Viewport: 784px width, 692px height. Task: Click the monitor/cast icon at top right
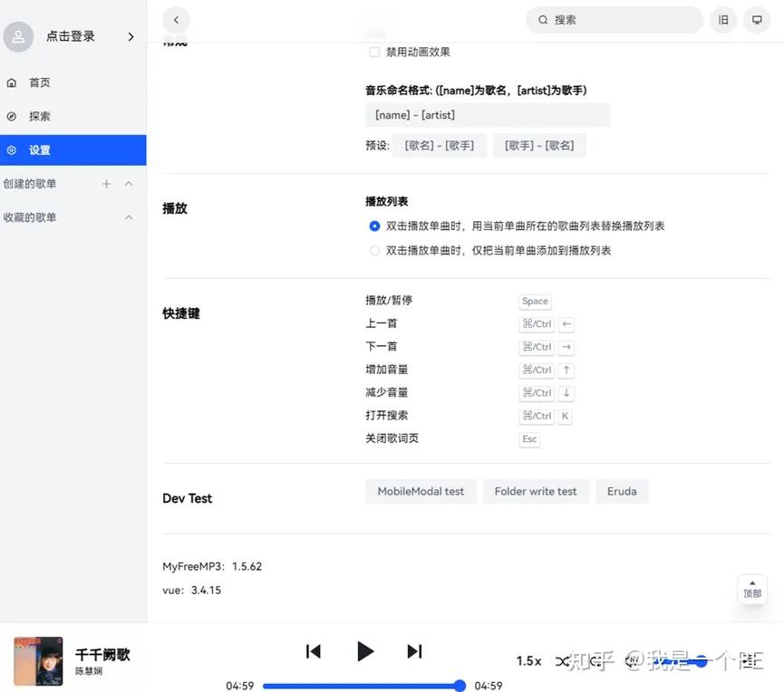[x=755, y=17]
